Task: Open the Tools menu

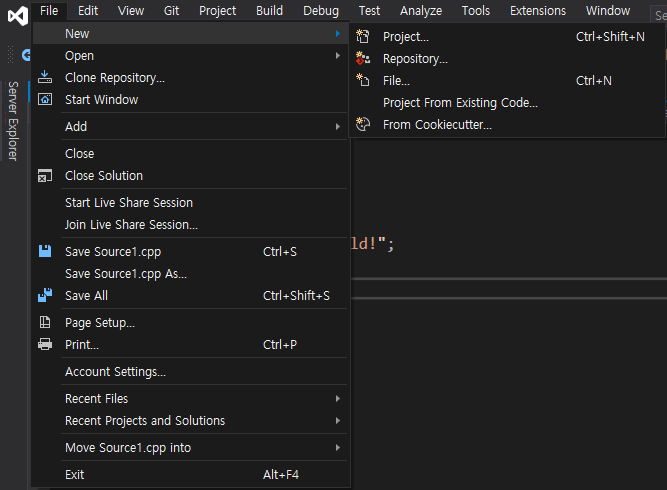Action: click(476, 11)
